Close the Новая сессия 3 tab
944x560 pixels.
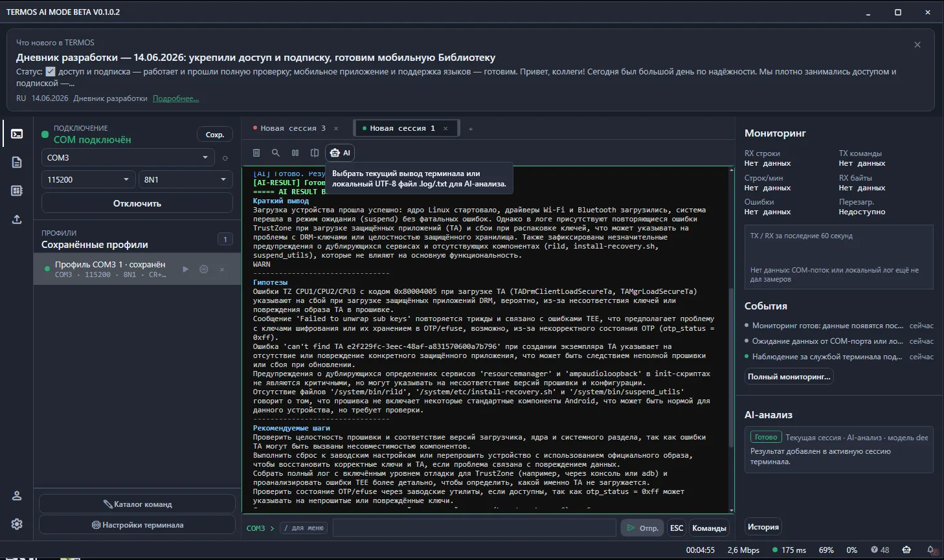pos(336,129)
